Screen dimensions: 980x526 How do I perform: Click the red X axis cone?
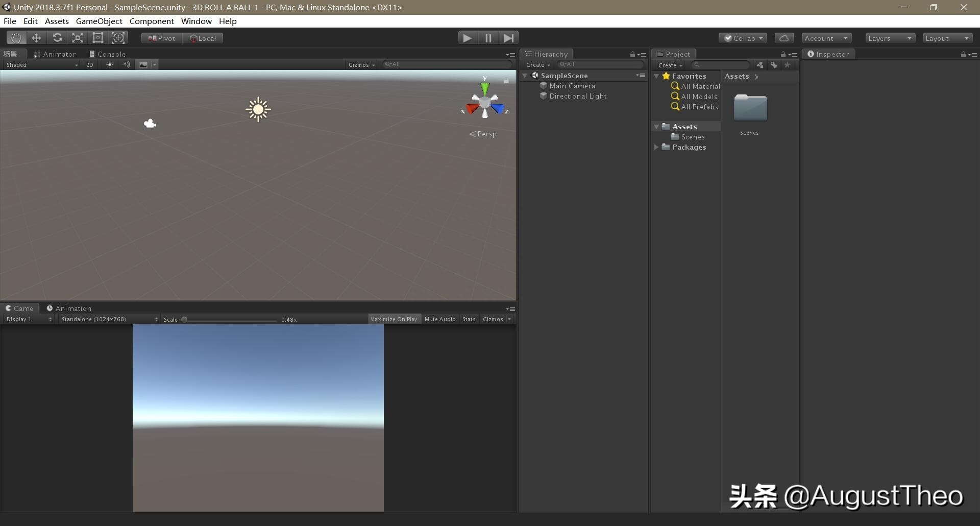point(472,109)
